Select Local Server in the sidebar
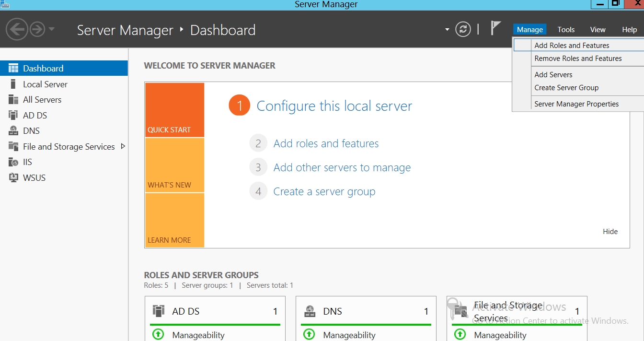Screen dimensions: 644x341 pyautogui.click(x=45, y=84)
